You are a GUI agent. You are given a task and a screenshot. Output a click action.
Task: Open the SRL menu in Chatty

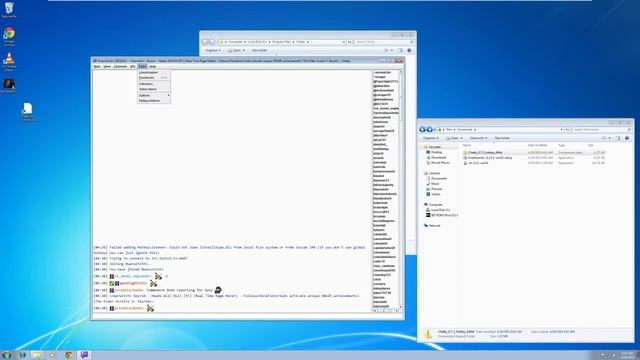[x=133, y=66]
